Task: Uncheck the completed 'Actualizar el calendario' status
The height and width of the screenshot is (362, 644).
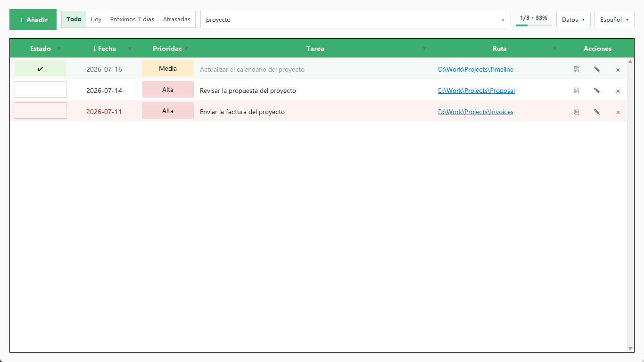Action: [41, 68]
